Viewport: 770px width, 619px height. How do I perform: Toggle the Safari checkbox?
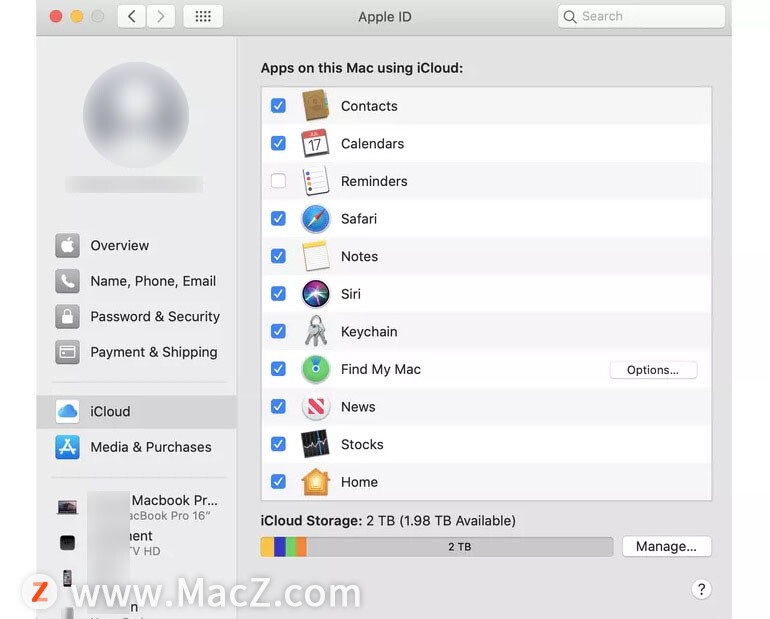(278, 218)
